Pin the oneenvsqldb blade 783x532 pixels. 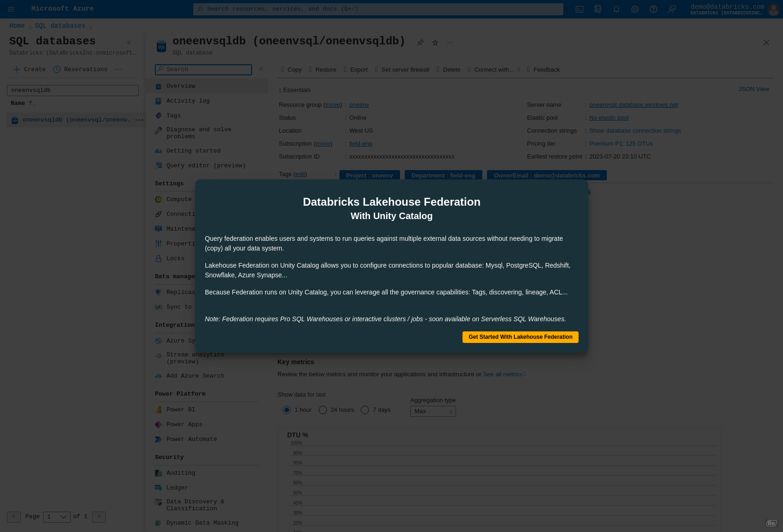pyautogui.click(x=420, y=43)
